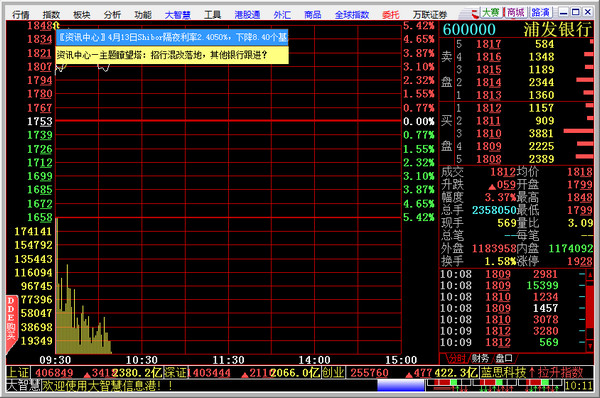Open the Shibor overnight rate news headline
The image size is (600, 398).
[172, 37]
